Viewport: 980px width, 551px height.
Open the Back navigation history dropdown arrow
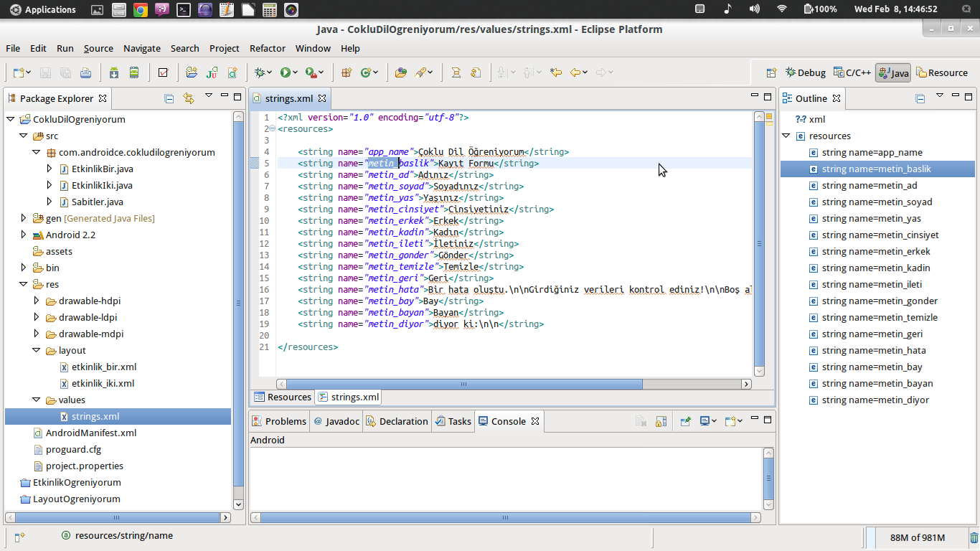point(585,72)
